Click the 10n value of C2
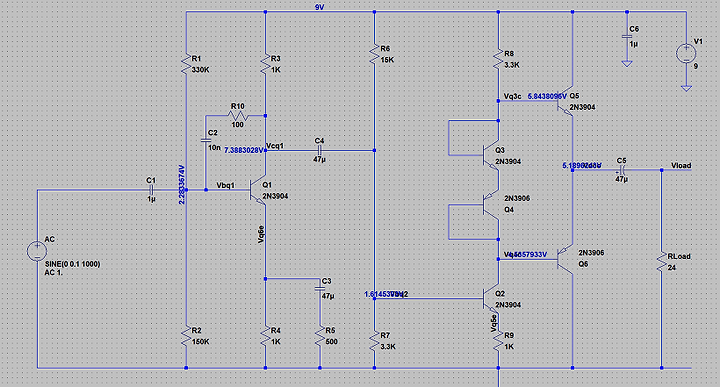 214,147
